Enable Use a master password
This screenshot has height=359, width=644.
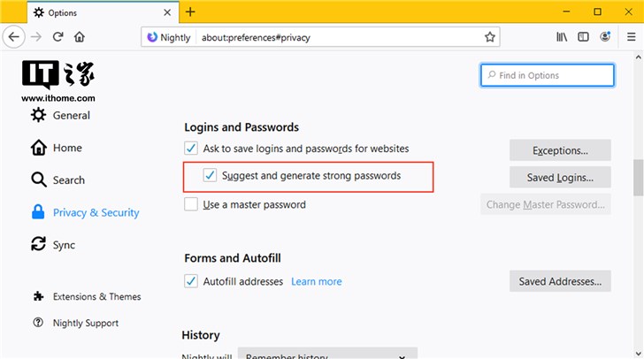click(191, 205)
